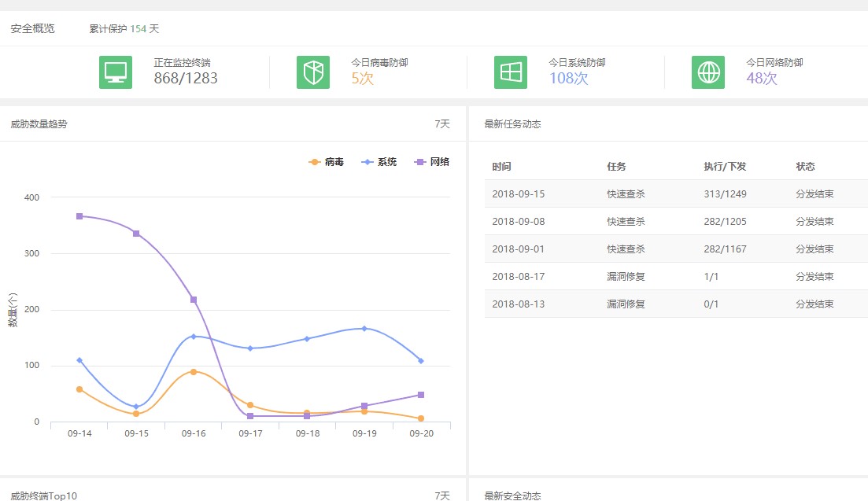This screenshot has width=868, height=501.
Task: Click the 时间 column header
Action: pos(501,167)
